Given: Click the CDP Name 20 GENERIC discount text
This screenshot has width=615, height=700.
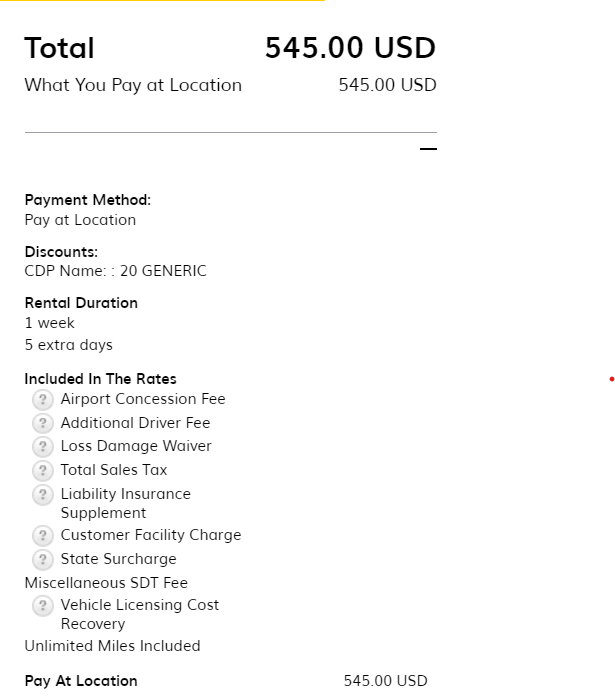Looking at the screenshot, I should pyautogui.click(x=115, y=271).
